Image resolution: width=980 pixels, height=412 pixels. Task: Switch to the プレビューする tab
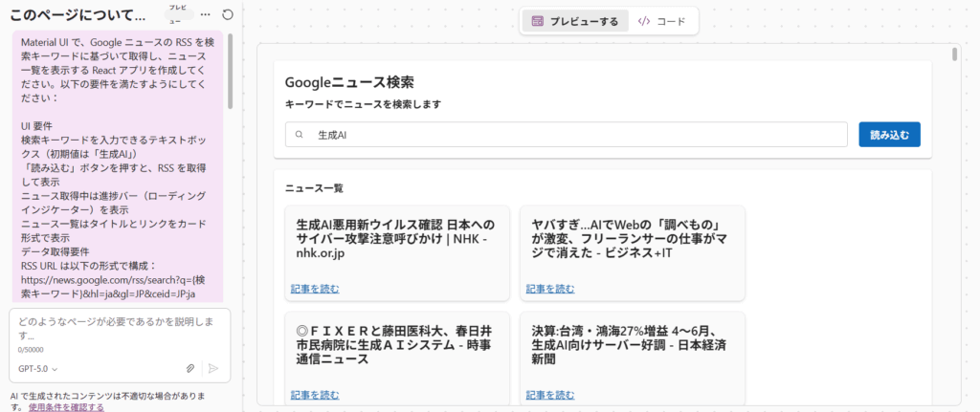coord(575,21)
